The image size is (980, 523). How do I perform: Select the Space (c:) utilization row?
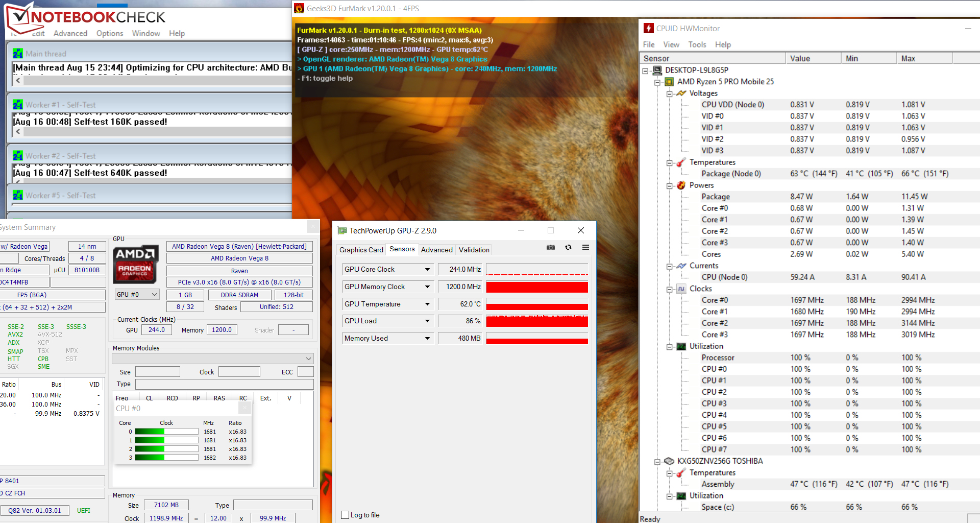click(x=809, y=507)
